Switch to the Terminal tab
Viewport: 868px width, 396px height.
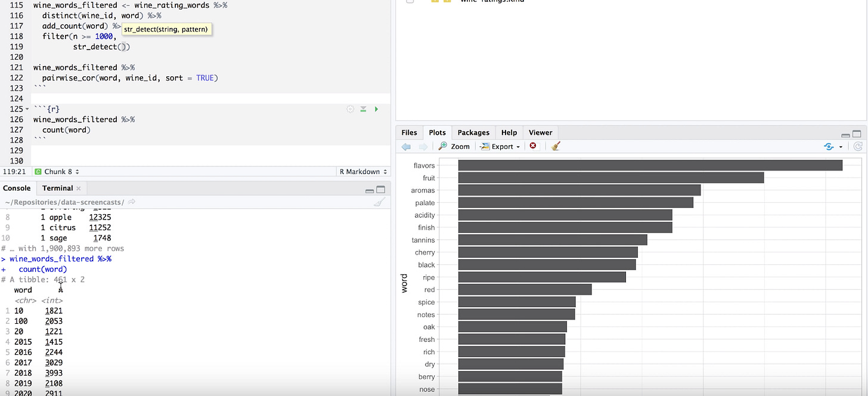[x=57, y=188]
